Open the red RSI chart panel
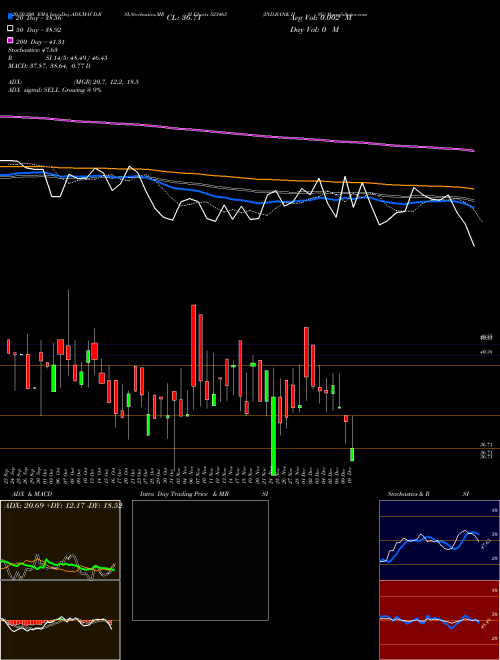The width and height of the screenshot is (500, 660). click(439, 620)
